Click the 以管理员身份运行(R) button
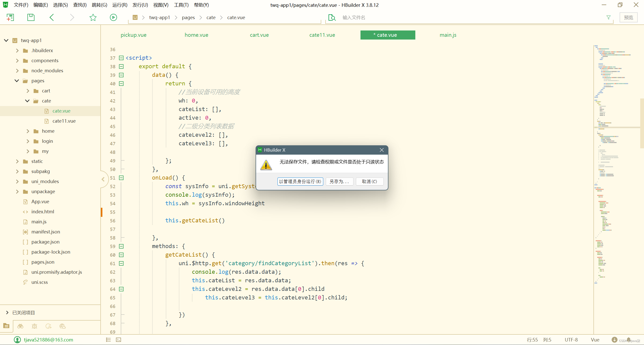The height and width of the screenshot is (345, 644). (x=300, y=181)
